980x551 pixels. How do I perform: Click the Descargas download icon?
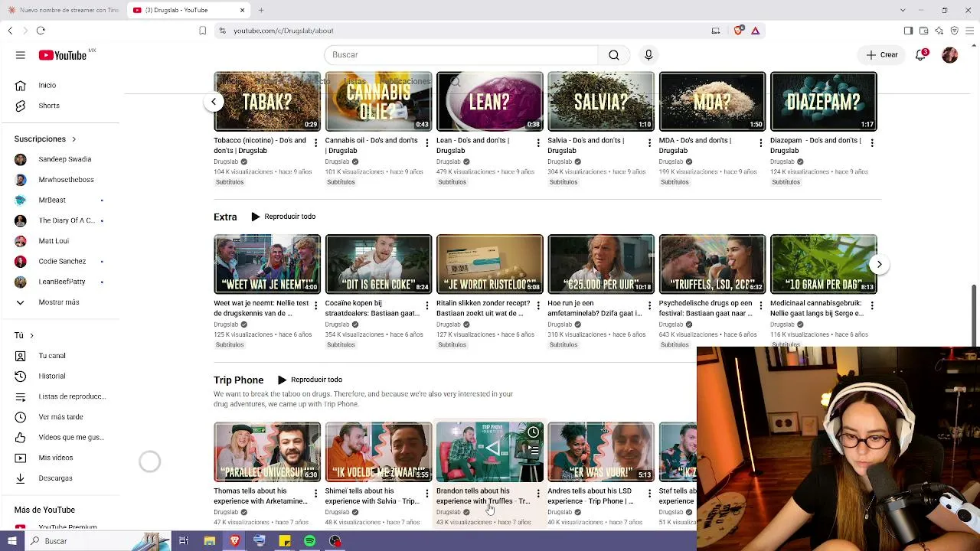[21, 478]
